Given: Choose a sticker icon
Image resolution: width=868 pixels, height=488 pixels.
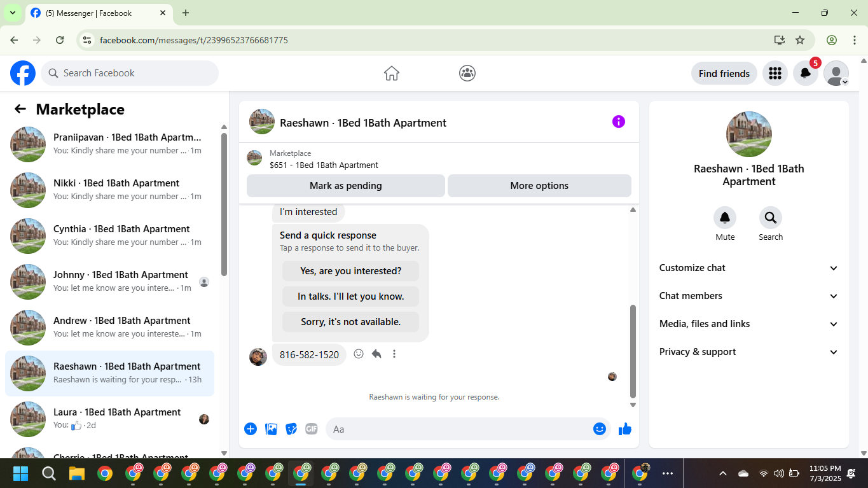Looking at the screenshot, I should (x=291, y=429).
